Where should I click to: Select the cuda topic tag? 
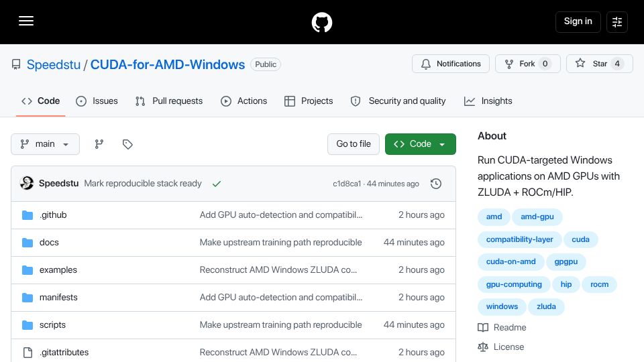[x=580, y=239]
